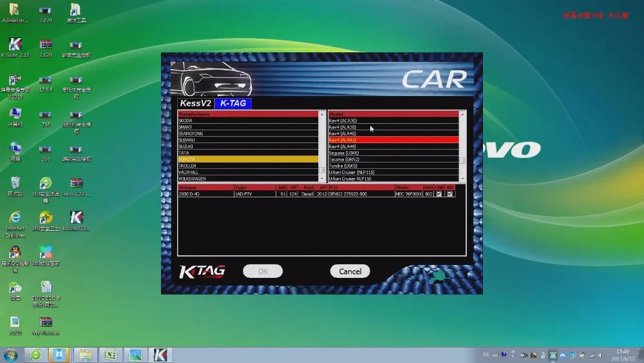Toggle the RD checkbox for 2000 D-4D
This screenshot has height=363, width=644.
tap(450, 193)
